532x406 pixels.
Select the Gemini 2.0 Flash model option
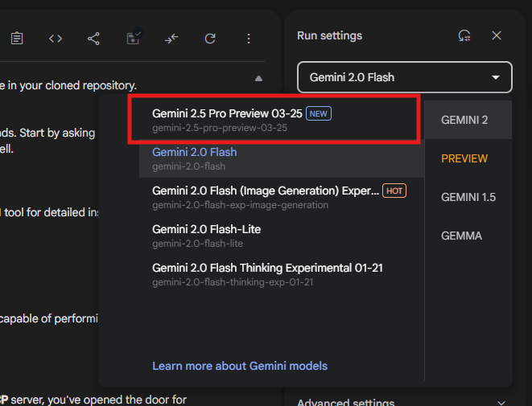pyautogui.click(x=282, y=158)
